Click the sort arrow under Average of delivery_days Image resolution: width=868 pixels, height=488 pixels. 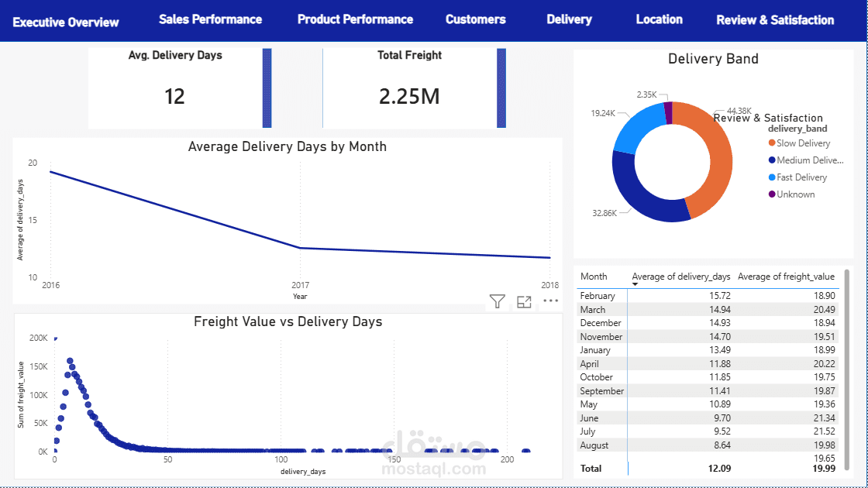[635, 284]
